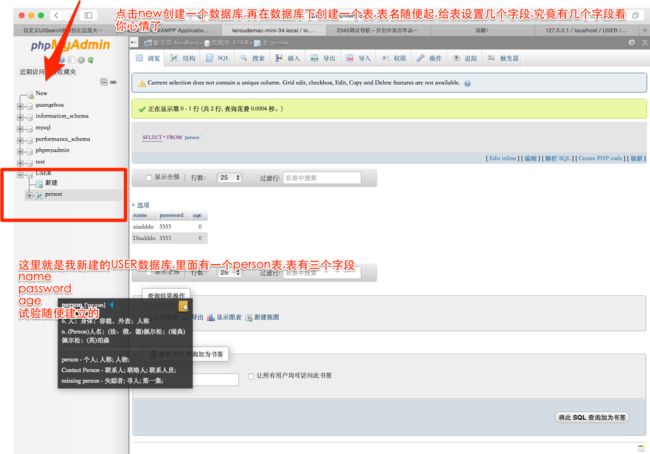Expand the test database node
650x454 pixels.
(20, 163)
